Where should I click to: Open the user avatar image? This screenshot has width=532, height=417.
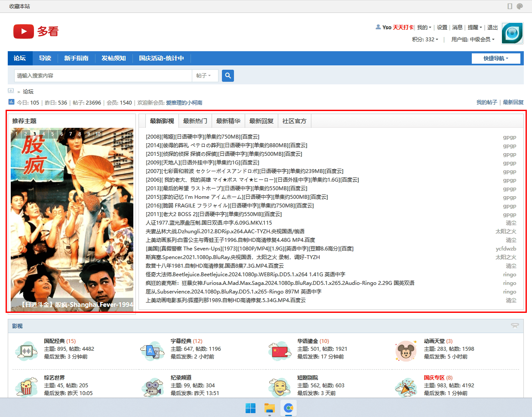point(512,33)
